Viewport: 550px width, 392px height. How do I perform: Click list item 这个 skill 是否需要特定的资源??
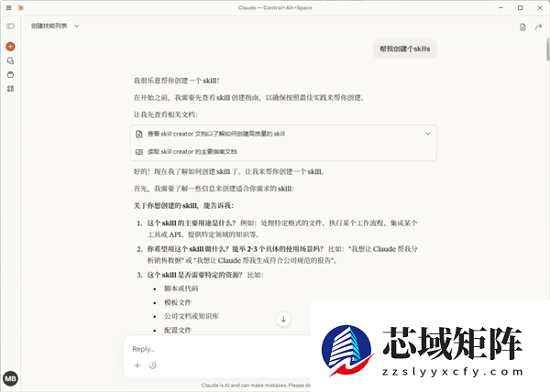(194, 275)
